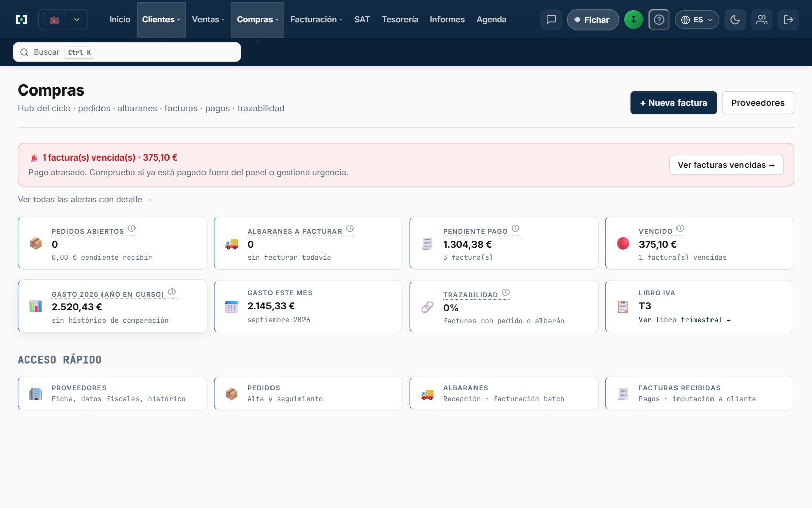Go to Inicio menu item
Viewport: 812px width, 508px height.
(120, 19)
